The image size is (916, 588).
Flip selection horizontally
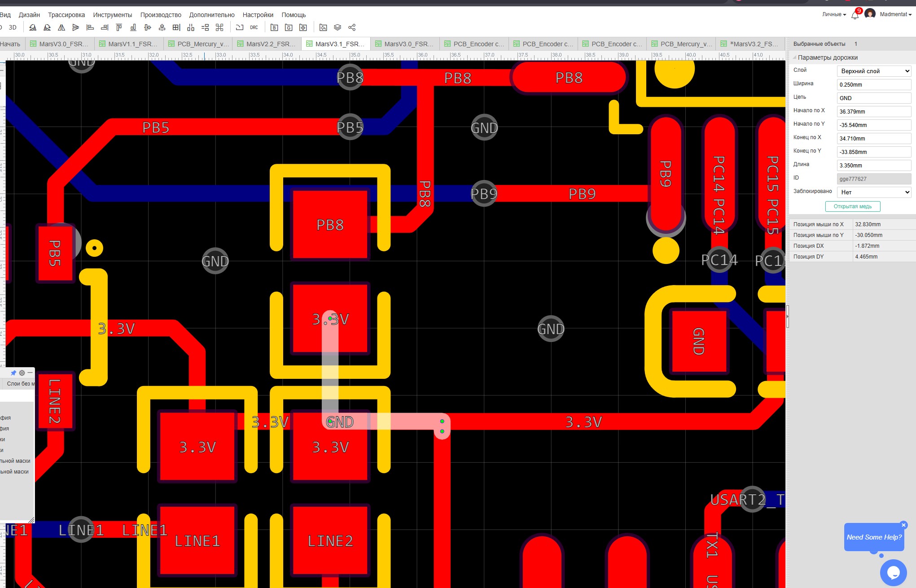[x=61, y=27]
